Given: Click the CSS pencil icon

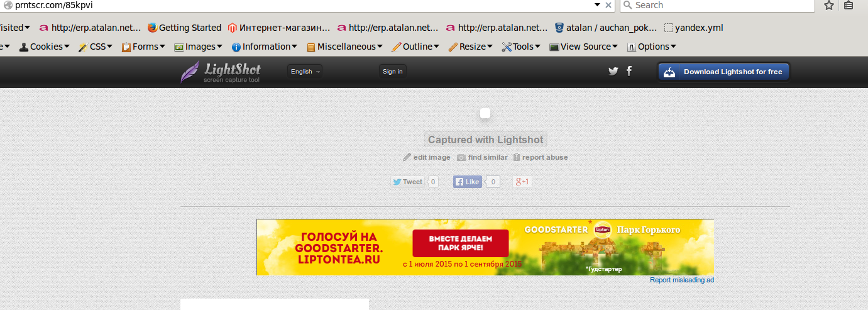Looking at the screenshot, I should coord(83,47).
